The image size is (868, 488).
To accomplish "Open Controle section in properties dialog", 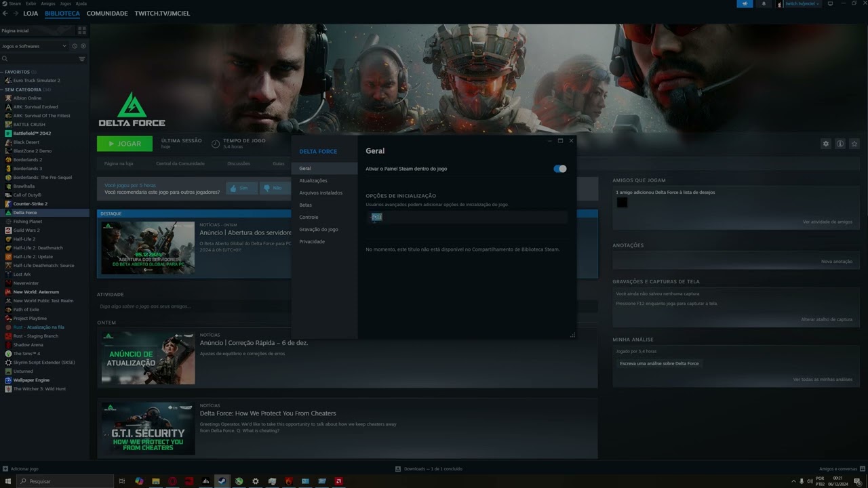I will click(x=309, y=218).
